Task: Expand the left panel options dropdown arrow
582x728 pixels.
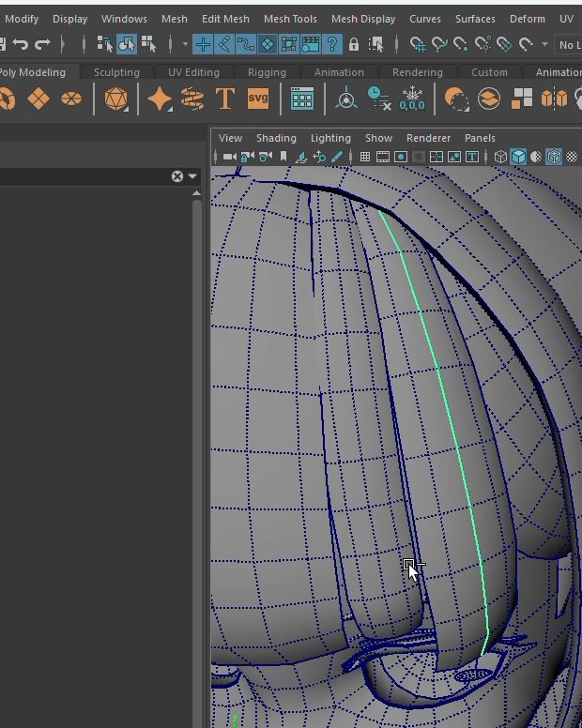Action: pos(192,176)
